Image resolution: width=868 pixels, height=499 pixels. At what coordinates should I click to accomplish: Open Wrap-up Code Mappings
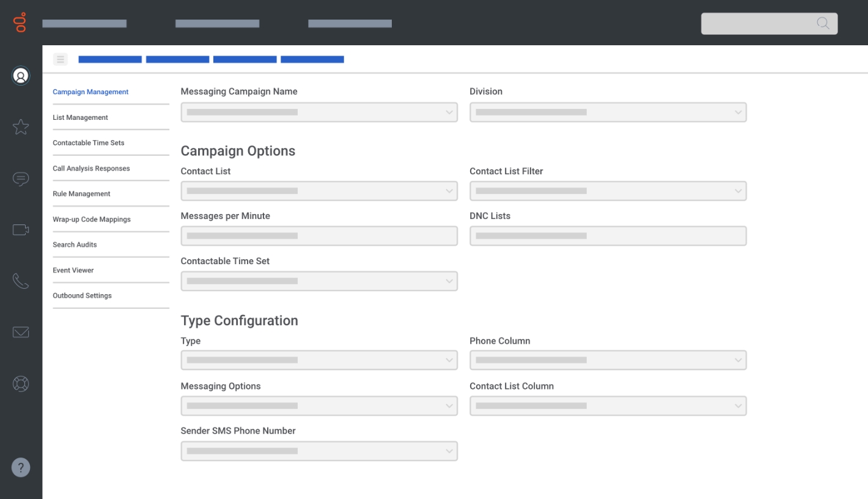pos(91,219)
